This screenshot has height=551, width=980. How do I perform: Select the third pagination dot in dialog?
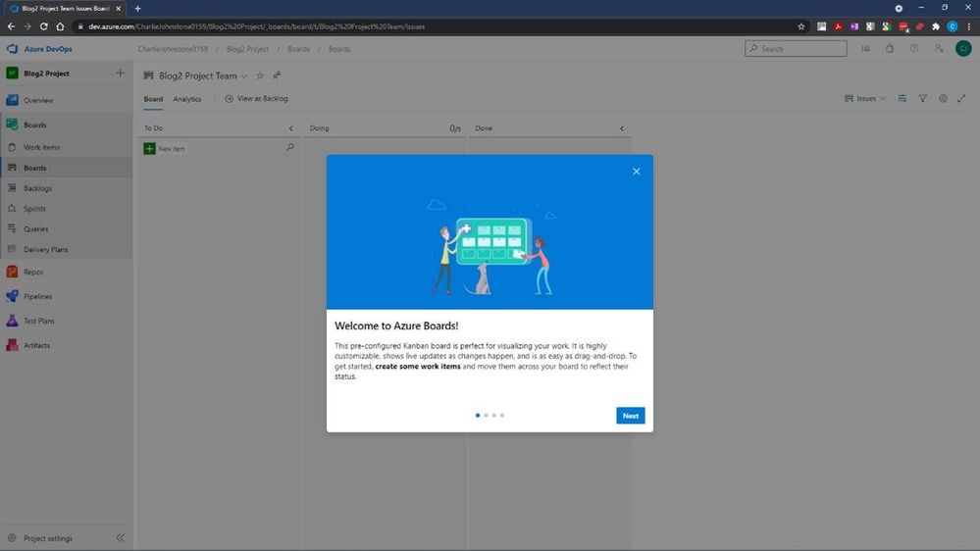[x=493, y=415]
